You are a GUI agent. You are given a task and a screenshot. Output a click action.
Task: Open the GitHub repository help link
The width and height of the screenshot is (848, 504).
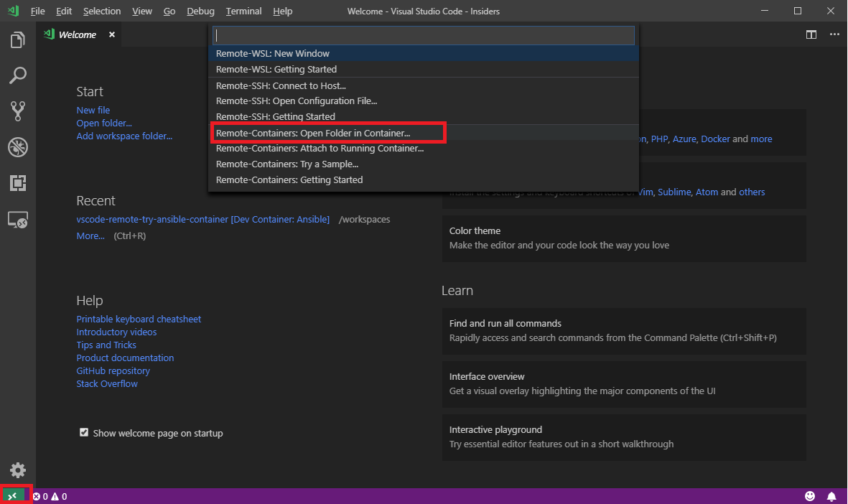[x=113, y=370]
